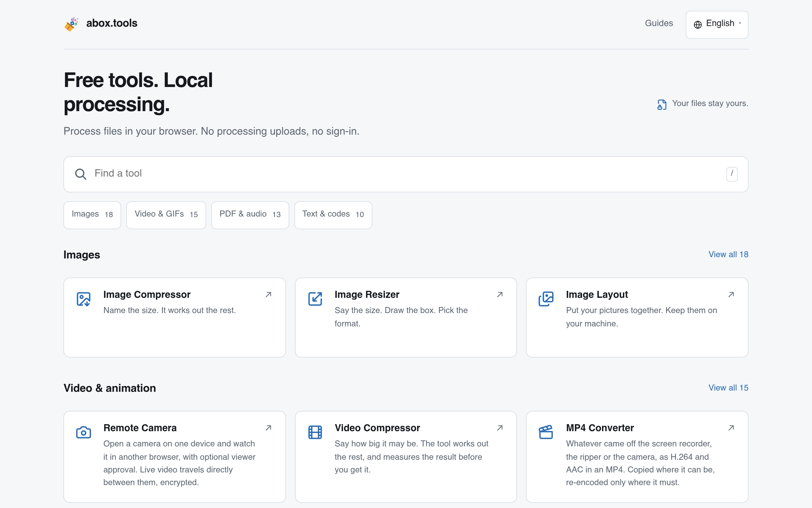Image resolution: width=812 pixels, height=508 pixels.
Task: Click the globe icon in language selector
Action: (x=697, y=24)
